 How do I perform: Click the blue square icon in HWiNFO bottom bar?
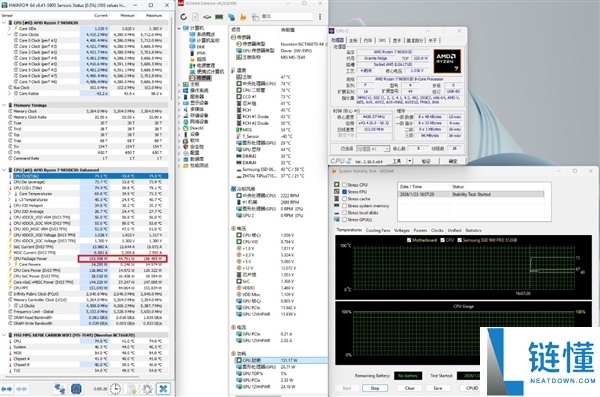pos(76,389)
